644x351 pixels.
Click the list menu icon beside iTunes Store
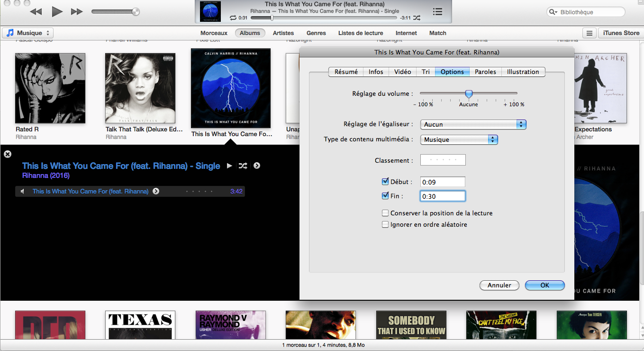tap(590, 33)
